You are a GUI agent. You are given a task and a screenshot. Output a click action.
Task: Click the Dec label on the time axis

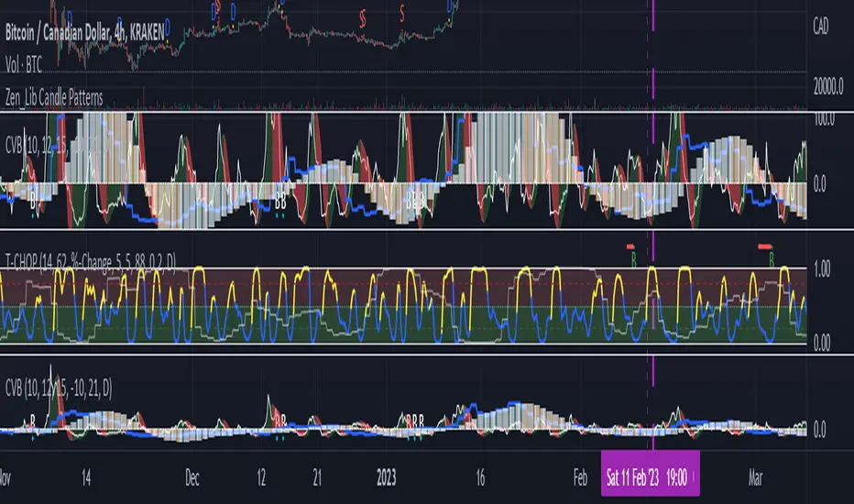coord(193,477)
